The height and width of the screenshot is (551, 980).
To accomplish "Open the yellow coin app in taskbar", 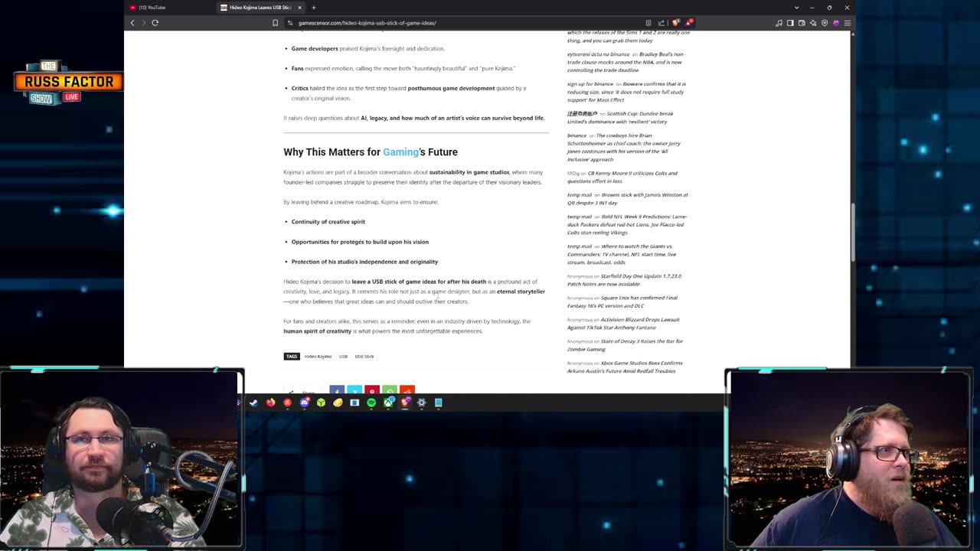I will [338, 403].
